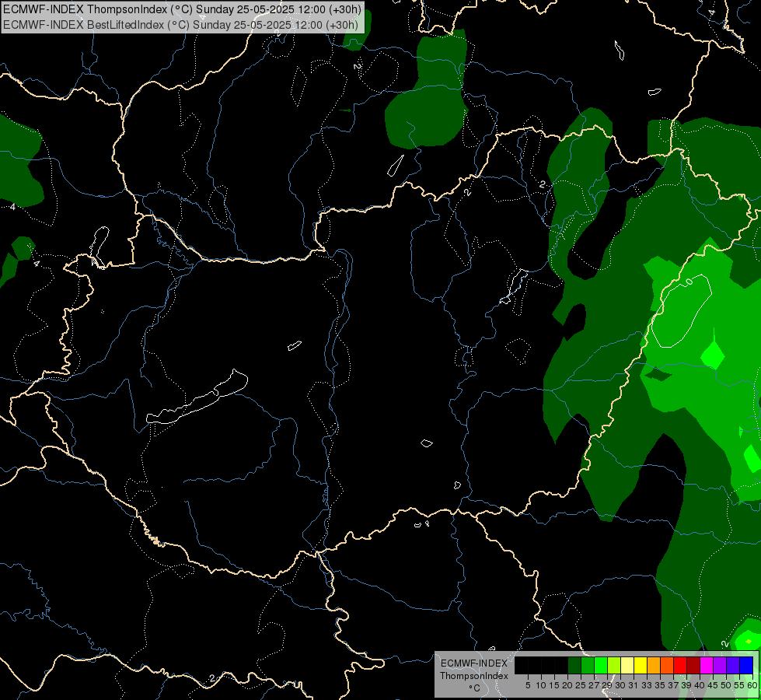Click the black swatch between 5 and 10

point(535,666)
